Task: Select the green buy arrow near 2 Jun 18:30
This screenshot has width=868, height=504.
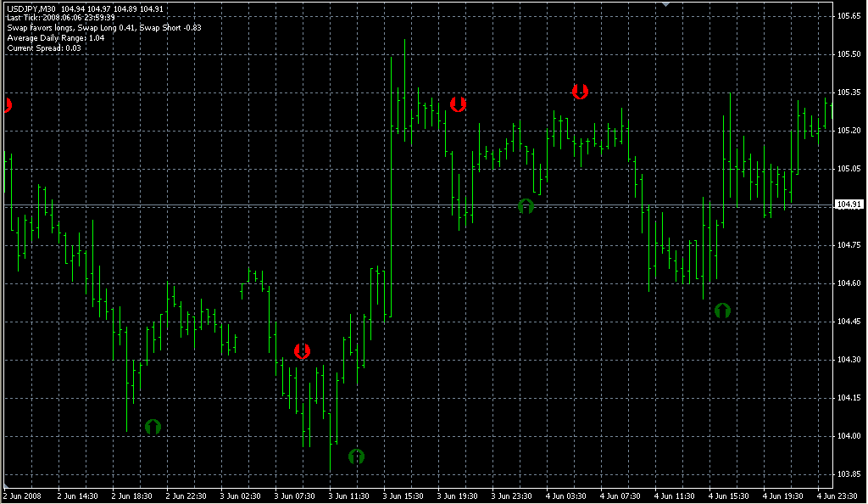Action: coord(153,427)
